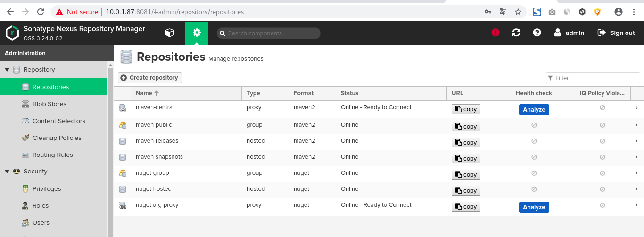The width and height of the screenshot is (644, 237).
Task: Click the maven-central proxy repository icon
Action: [123, 108]
